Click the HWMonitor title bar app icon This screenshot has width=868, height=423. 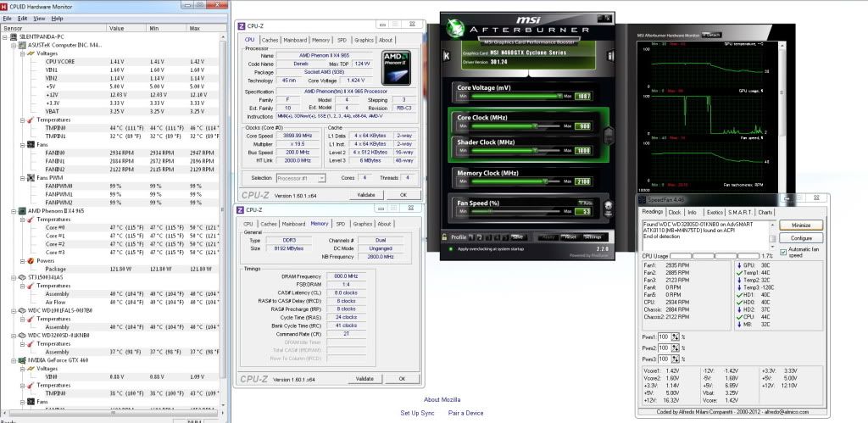click(4, 7)
